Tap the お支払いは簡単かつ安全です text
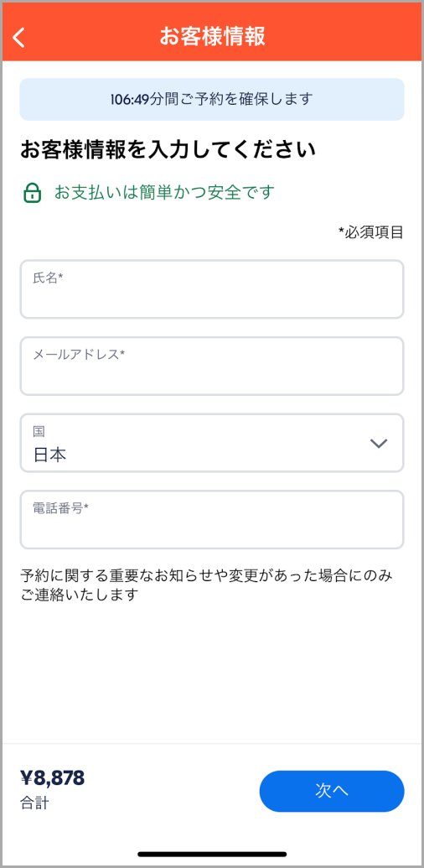 pyautogui.click(x=164, y=192)
